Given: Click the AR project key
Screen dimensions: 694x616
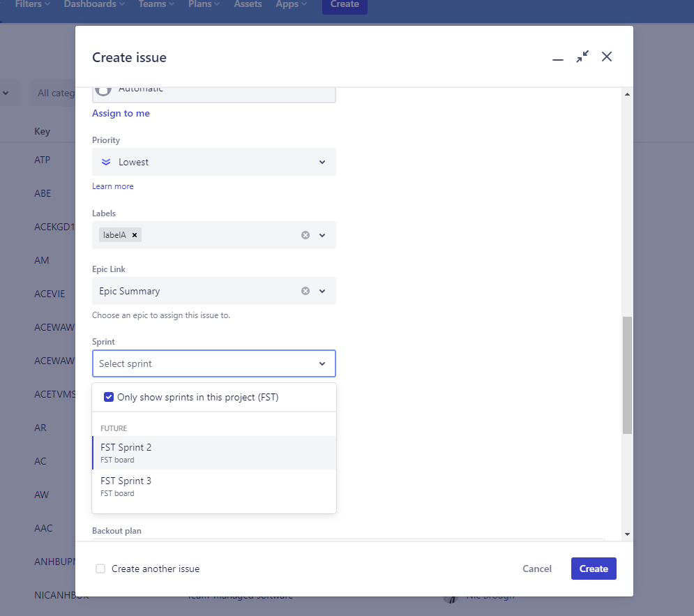Looking at the screenshot, I should pos(40,428).
